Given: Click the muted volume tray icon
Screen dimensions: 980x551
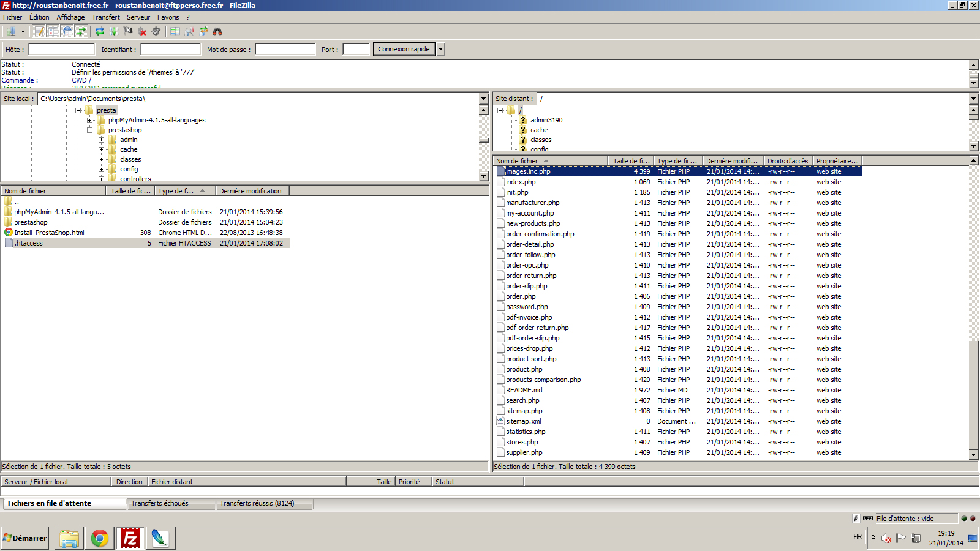Looking at the screenshot, I should click(886, 538).
